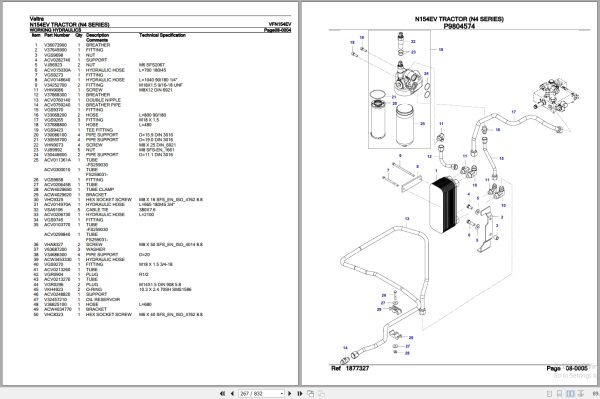The height and width of the screenshot is (399, 600).
Task: Click callout number 17 on the diagram
Action: (x=514, y=112)
